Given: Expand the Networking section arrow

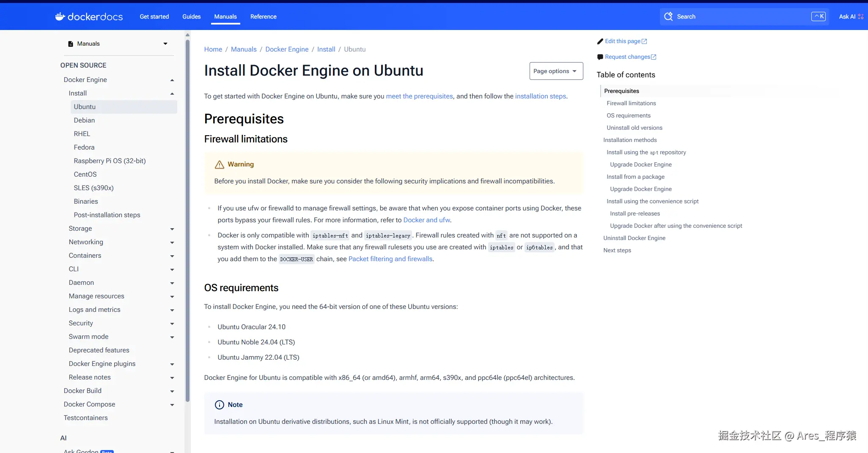Looking at the screenshot, I should 172,243.
